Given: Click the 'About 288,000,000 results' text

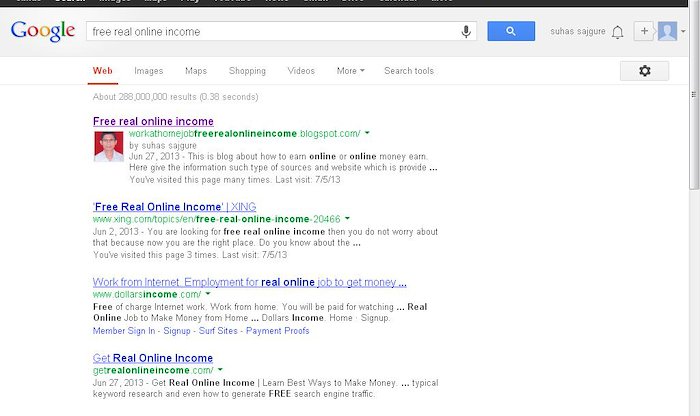Looking at the screenshot, I should [x=175, y=97].
